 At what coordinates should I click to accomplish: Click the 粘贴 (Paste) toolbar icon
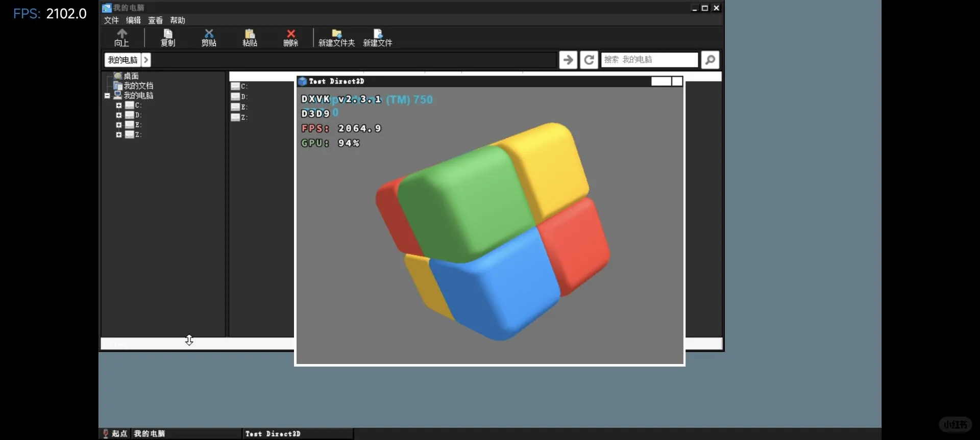pos(250,38)
